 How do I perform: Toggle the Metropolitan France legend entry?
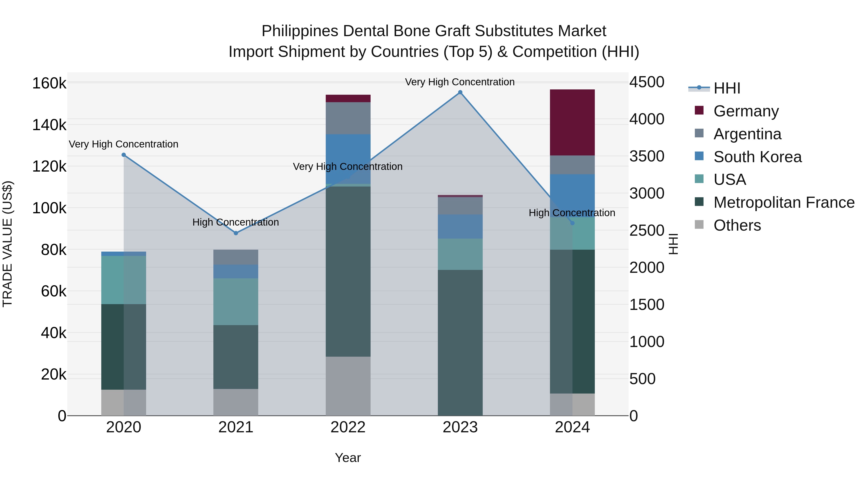[774, 202]
